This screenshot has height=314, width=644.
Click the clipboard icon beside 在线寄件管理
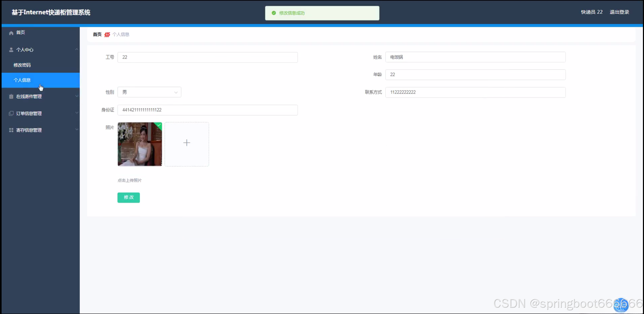11,97
